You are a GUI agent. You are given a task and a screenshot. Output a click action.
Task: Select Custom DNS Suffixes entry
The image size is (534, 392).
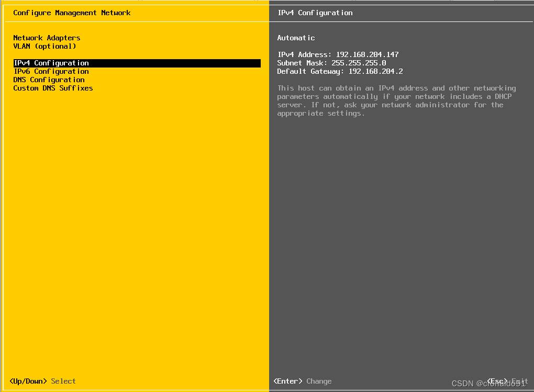tap(53, 88)
